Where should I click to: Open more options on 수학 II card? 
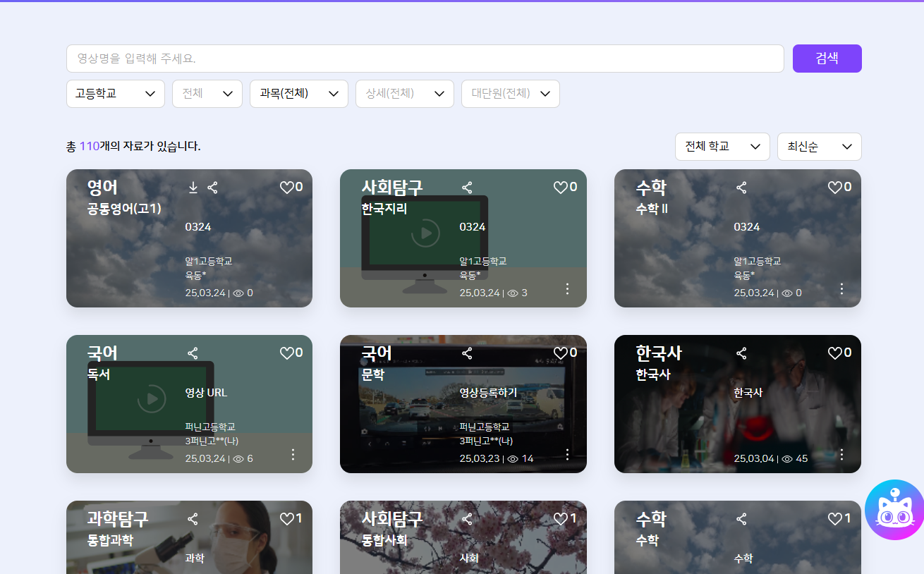coord(841,289)
